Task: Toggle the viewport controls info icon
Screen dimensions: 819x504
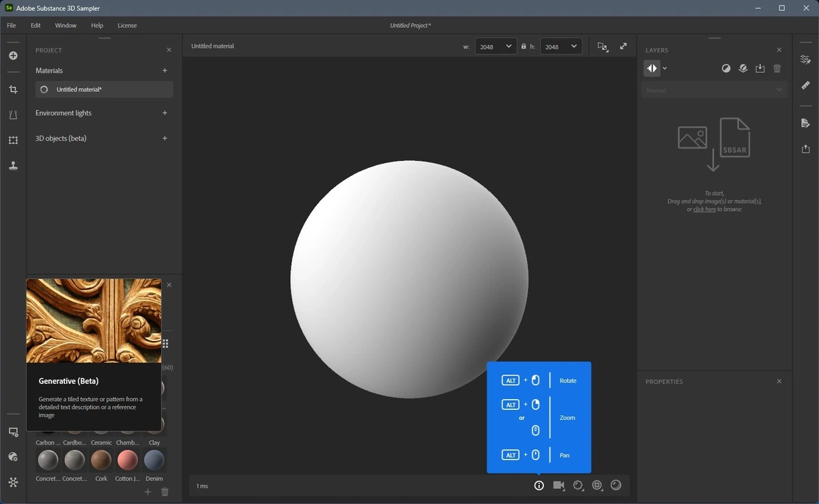Action: pos(539,486)
